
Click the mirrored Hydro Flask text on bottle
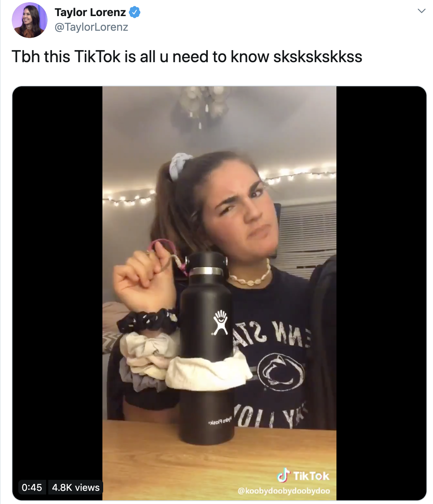point(220,421)
